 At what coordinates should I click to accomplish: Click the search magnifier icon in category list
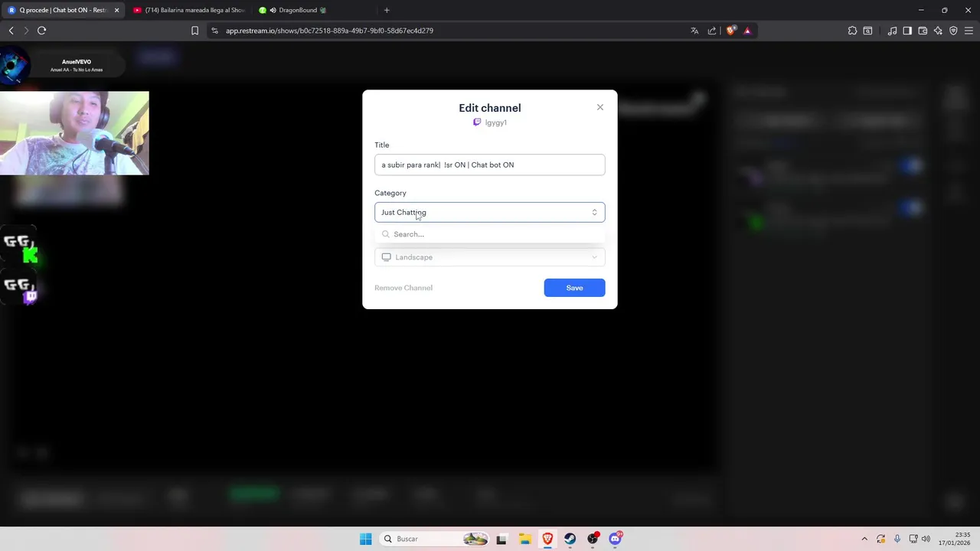[386, 234]
